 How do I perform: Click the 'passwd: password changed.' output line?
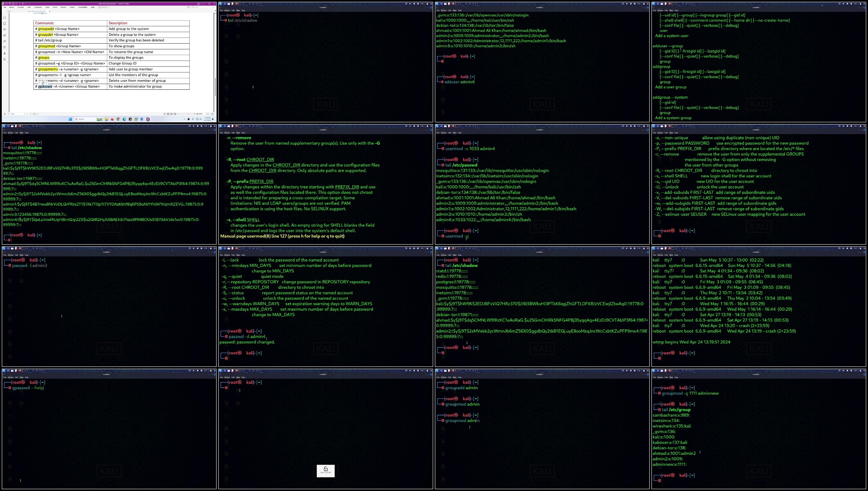(x=247, y=342)
